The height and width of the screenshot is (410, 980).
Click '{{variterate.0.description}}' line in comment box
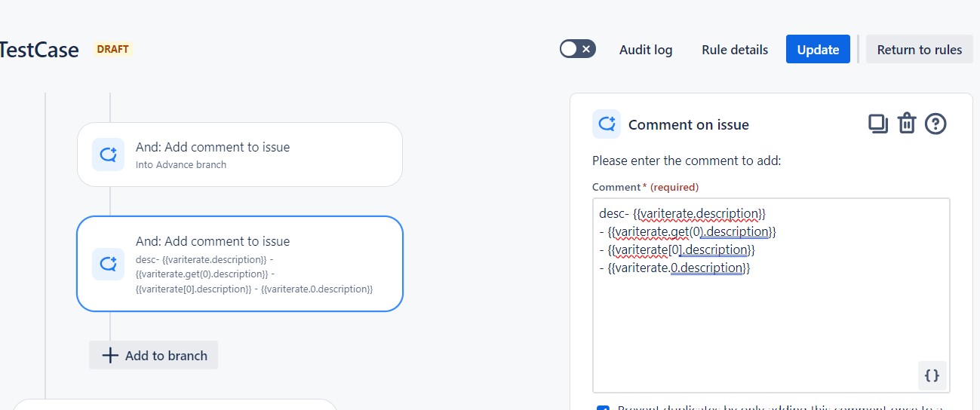coord(679,268)
